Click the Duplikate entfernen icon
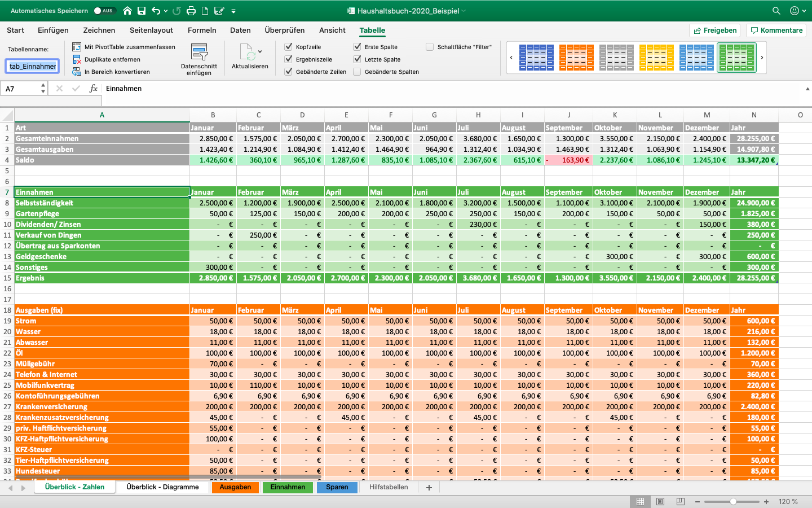812x508 pixels. click(x=77, y=59)
